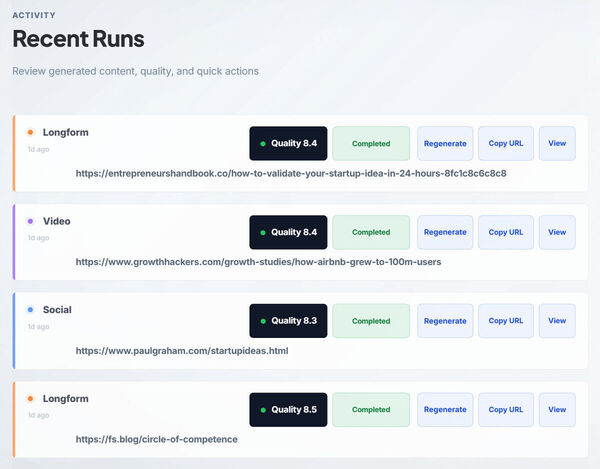Viewport: 600px width, 469px height.
Task: Click the Recent Runs heading
Action: pos(78,39)
